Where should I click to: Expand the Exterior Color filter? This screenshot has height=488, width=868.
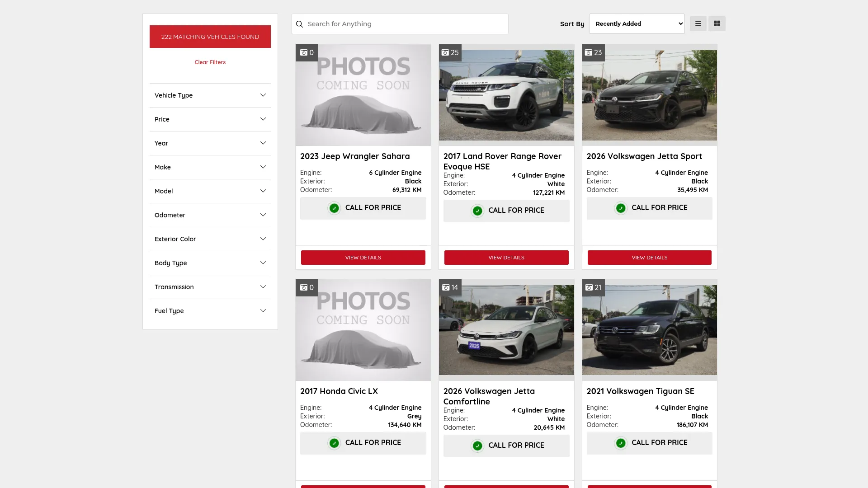pos(210,239)
